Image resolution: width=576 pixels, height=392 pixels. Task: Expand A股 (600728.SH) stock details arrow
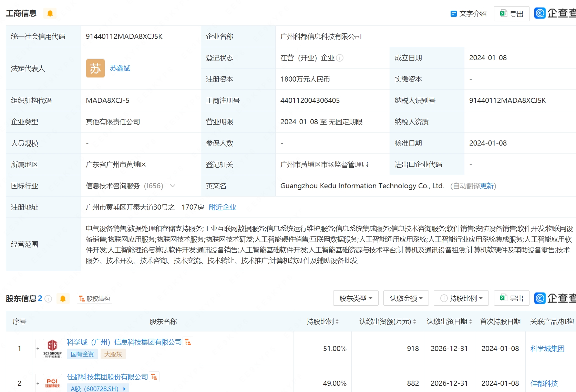pyautogui.click(x=124, y=388)
